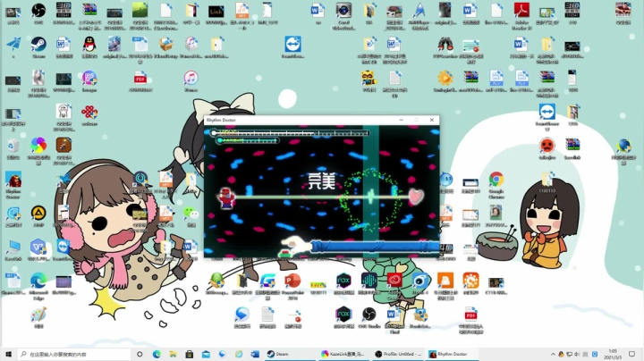Open the Mail taskbar icon

206,354
